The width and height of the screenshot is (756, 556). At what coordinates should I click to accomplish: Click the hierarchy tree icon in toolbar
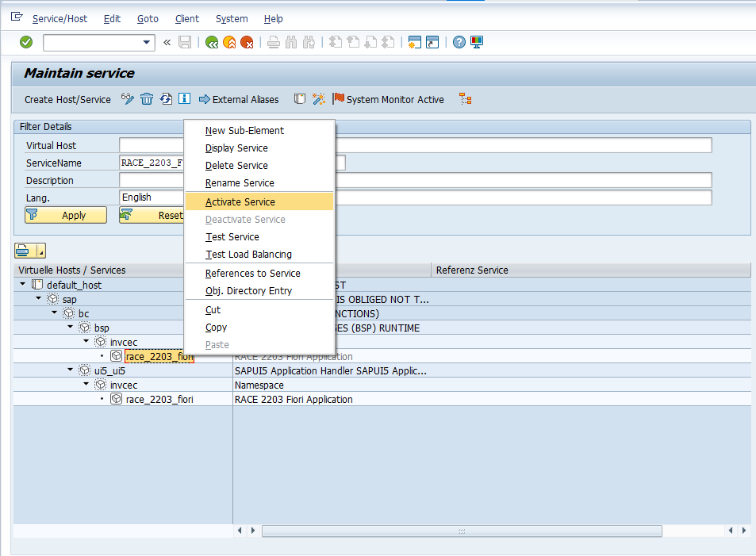[x=466, y=99]
